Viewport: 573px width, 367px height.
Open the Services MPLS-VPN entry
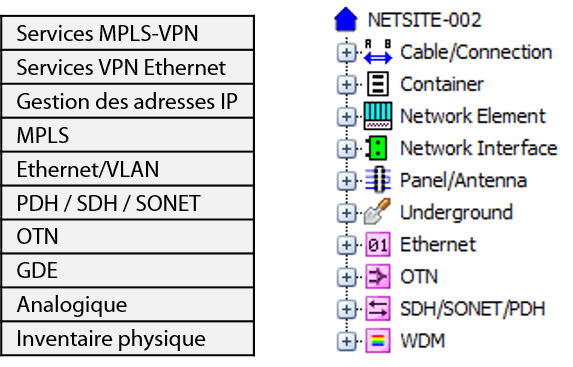tap(128, 33)
